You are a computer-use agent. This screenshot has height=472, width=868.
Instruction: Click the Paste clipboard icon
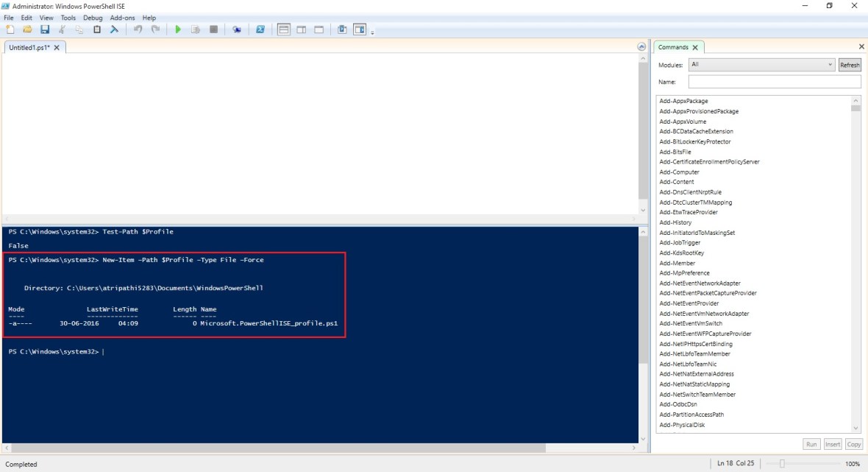pyautogui.click(x=97, y=29)
